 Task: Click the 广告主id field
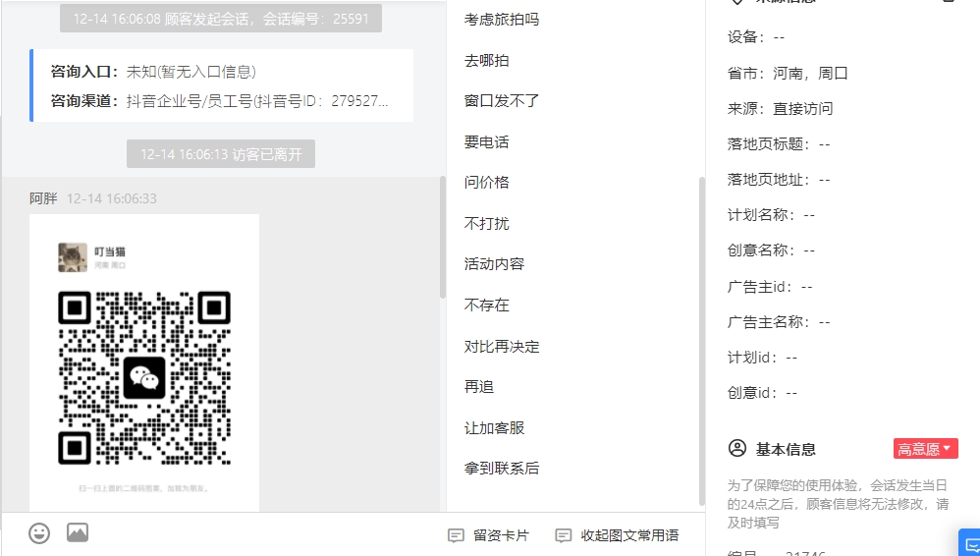(770, 287)
